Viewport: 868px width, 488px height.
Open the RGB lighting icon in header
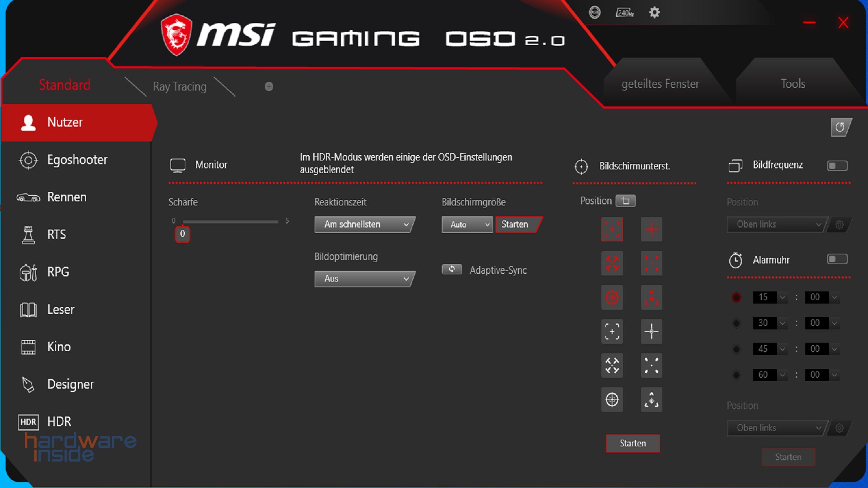(x=594, y=13)
